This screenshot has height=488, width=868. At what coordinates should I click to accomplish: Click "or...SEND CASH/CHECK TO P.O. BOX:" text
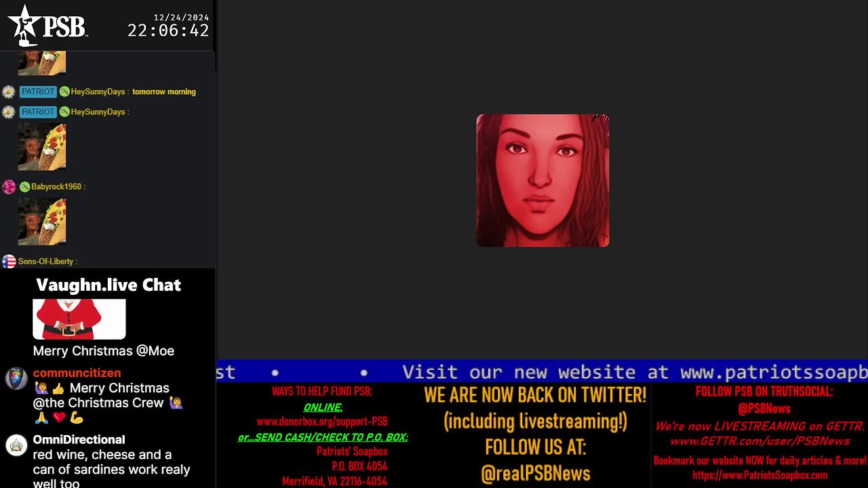click(x=323, y=437)
